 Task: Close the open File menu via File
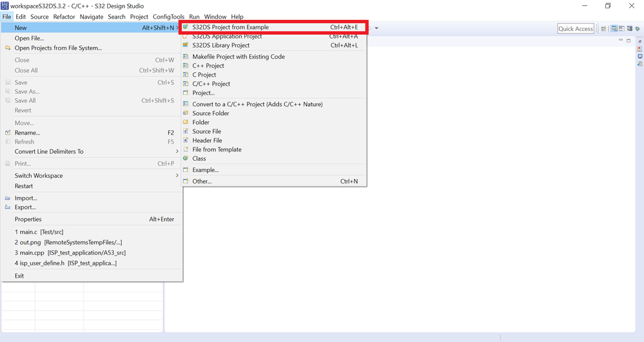click(6, 17)
